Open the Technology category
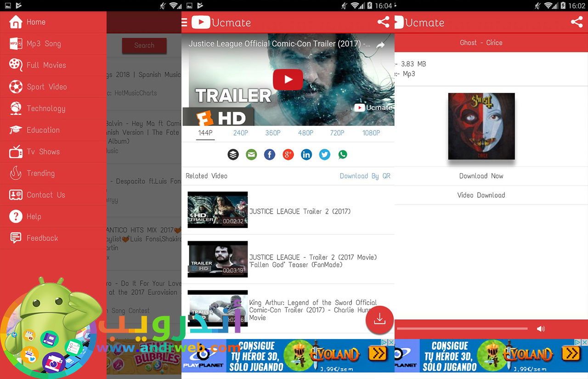This screenshot has width=588, height=379. pyautogui.click(x=53, y=108)
